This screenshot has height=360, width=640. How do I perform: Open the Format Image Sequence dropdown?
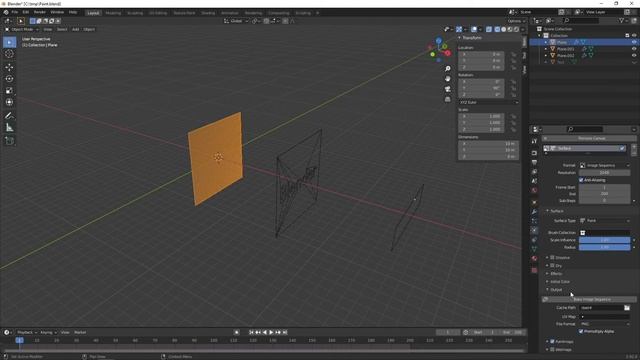604,165
